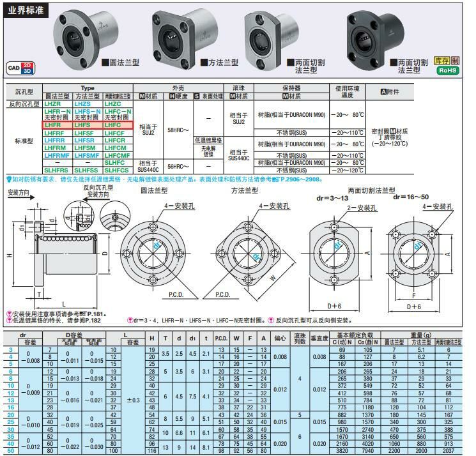Click the 56HRC~ hardness cell
The width and height of the screenshot is (476, 456).
[x=178, y=167]
